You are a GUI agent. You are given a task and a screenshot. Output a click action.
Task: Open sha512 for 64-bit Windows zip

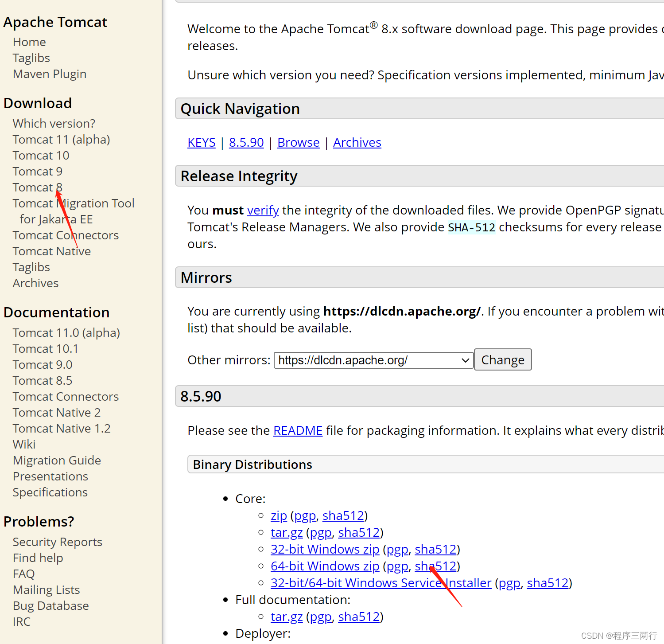coord(435,566)
